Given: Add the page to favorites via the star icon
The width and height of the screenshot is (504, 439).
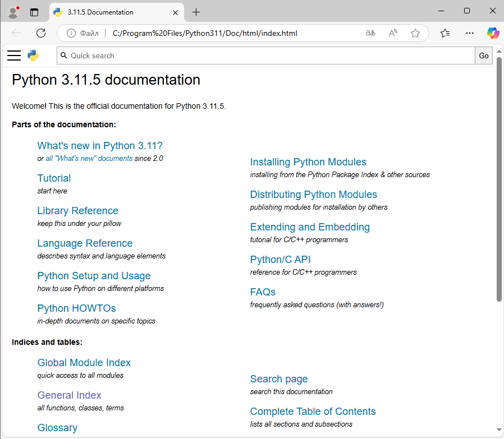Looking at the screenshot, I should click(x=415, y=33).
